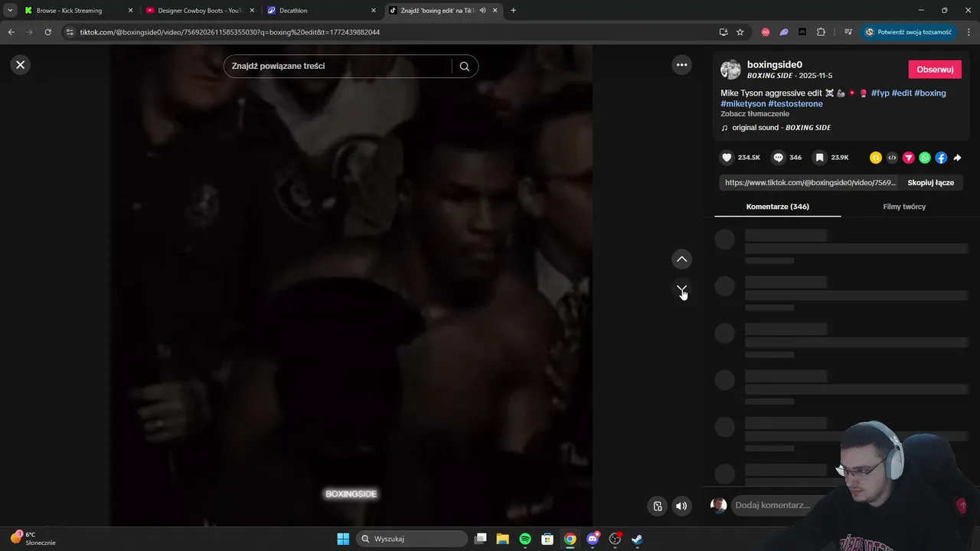Click the boxingside0 username
This screenshot has height=551, width=980.
[x=775, y=65]
